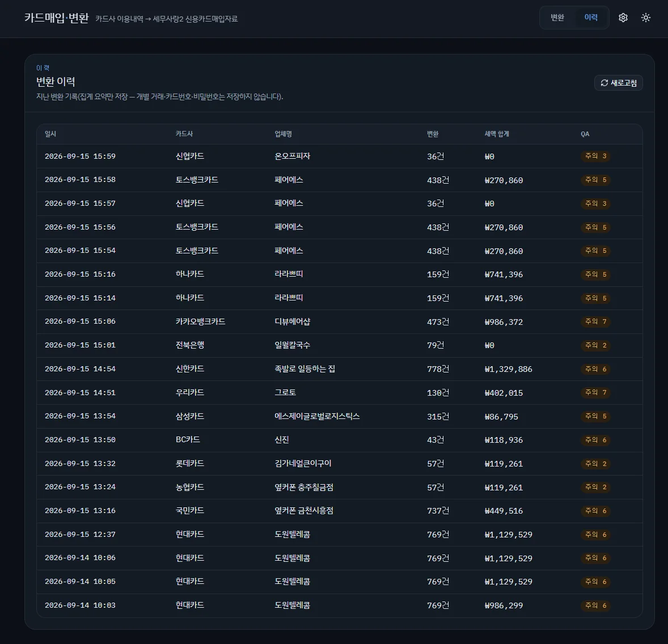Viewport: 668px width, 644px height.
Task: Click the 주의 7 badge for 디뷰헤어샵
Action: pyautogui.click(x=595, y=321)
